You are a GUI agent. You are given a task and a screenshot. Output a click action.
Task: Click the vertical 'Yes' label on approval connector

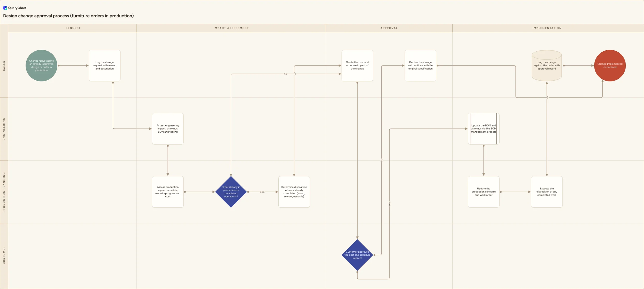389,204
